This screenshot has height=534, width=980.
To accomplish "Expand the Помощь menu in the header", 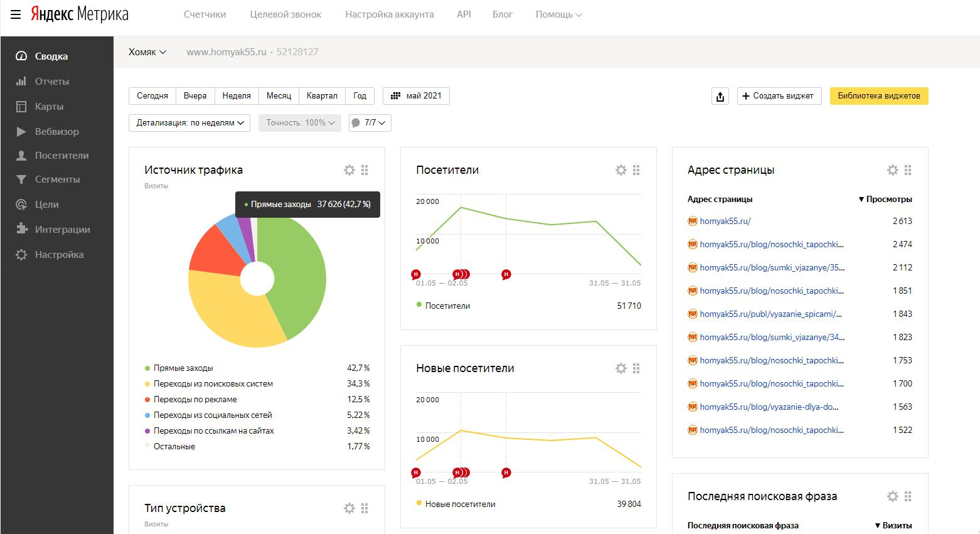I will point(558,14).
